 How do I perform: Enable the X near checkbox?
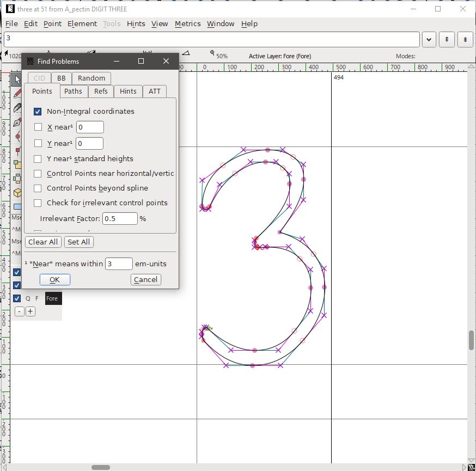pyautogui.click(x=38, y=127)
